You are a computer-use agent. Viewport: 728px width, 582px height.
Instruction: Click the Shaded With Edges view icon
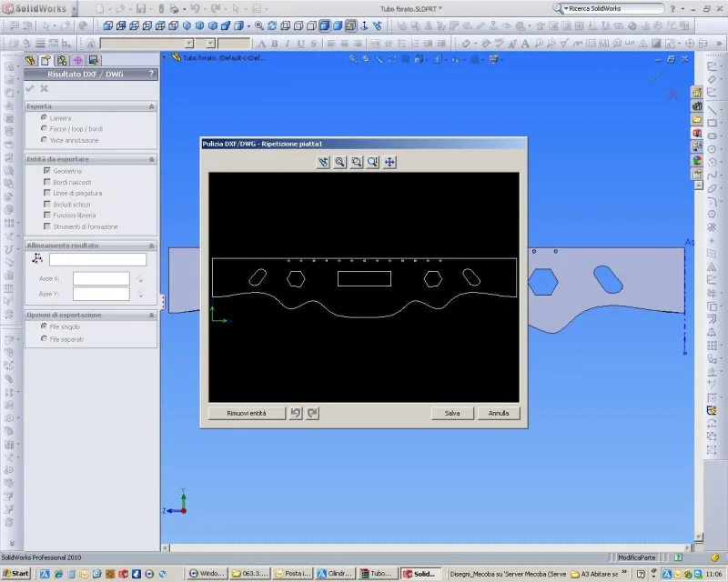(x=325, y=25)
